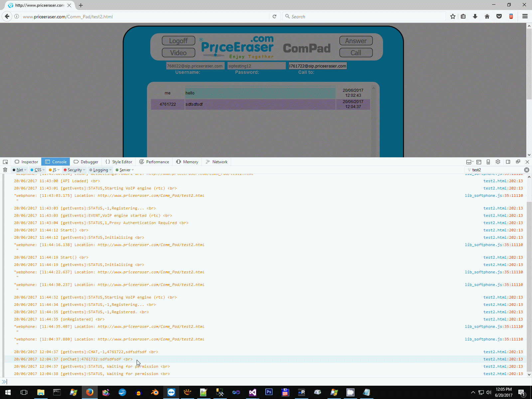Click the Logoff button on ComPad

pyautogui.click(x=178, y=41)
